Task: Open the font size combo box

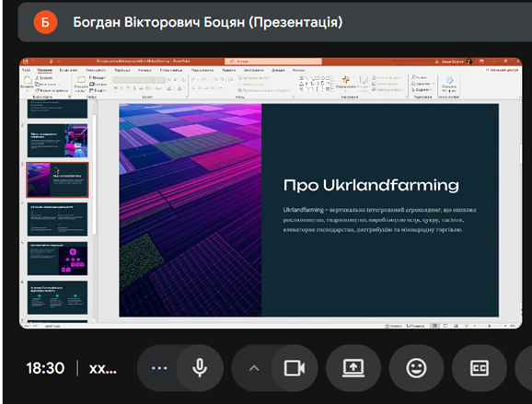Action: point(159,80)
